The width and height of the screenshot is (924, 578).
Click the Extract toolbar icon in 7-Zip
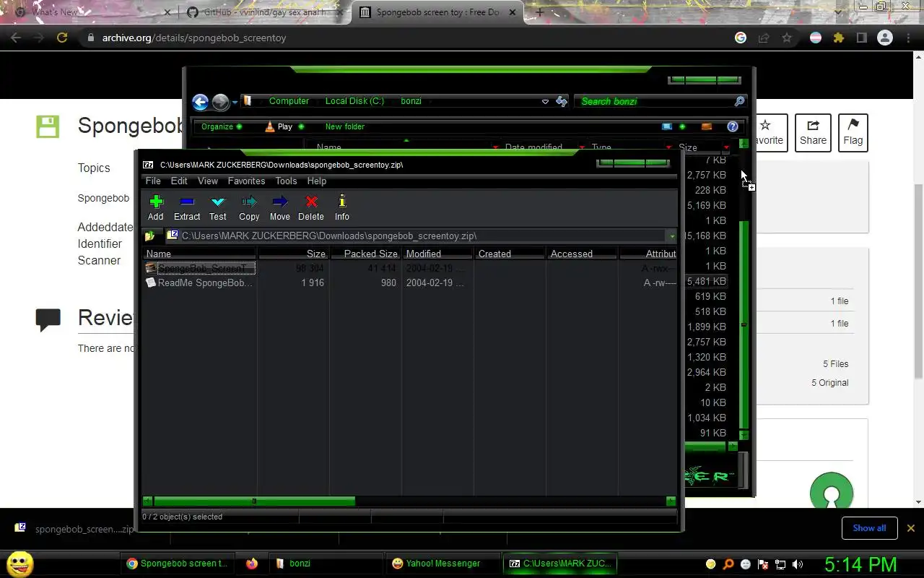tap(187, 207)
